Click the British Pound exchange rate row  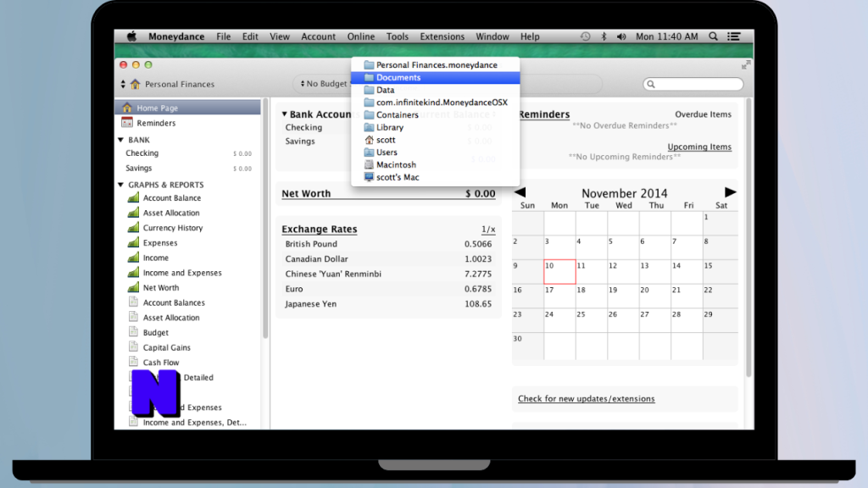coord(388,243)
